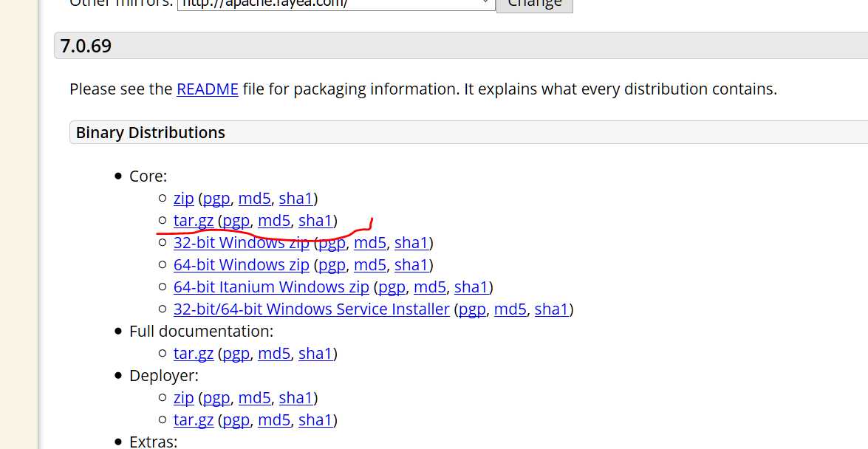Open the README link
Screen dimensions: 868x449
[x=208, y=89]
